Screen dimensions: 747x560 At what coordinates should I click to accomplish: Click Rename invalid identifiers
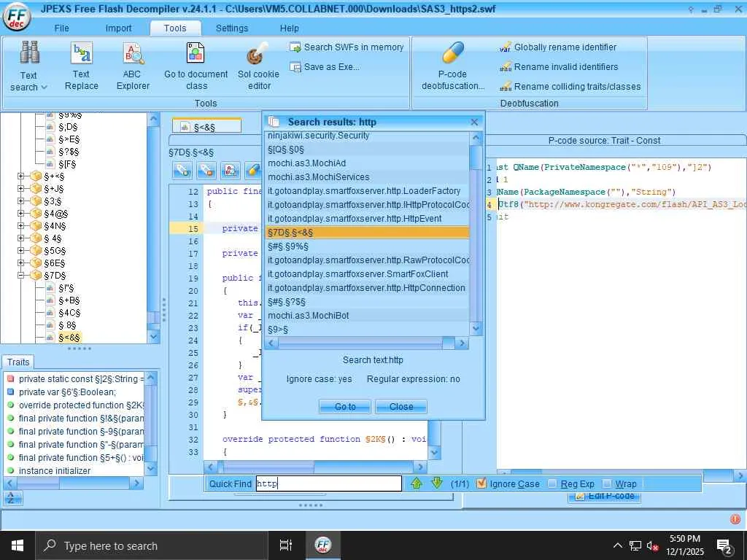click(559, 66)
